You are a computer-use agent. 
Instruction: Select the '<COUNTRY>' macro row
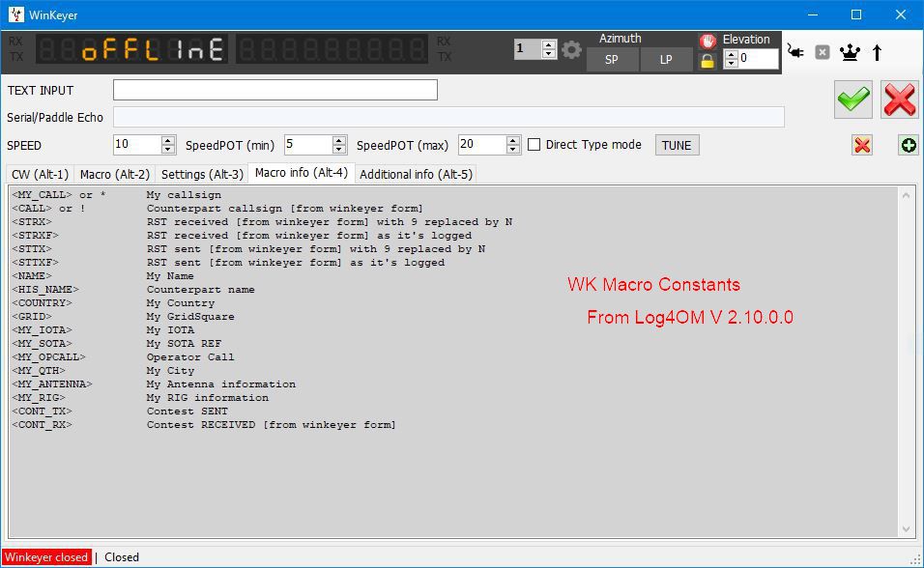[x=113, y=303]
